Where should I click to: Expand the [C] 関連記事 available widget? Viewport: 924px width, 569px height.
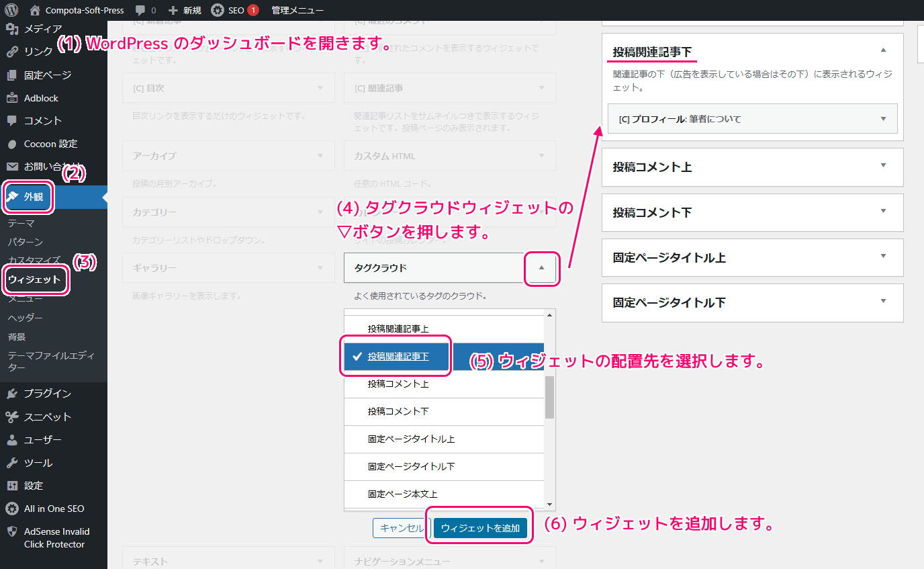click(541, 88)
